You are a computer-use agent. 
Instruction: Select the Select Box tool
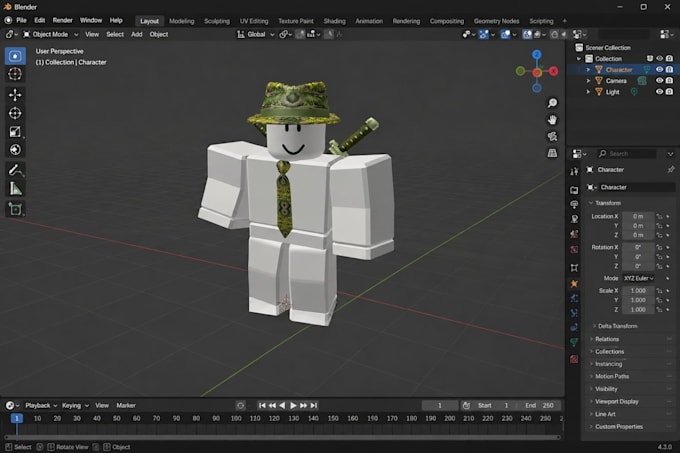click(x=15, y=56)
